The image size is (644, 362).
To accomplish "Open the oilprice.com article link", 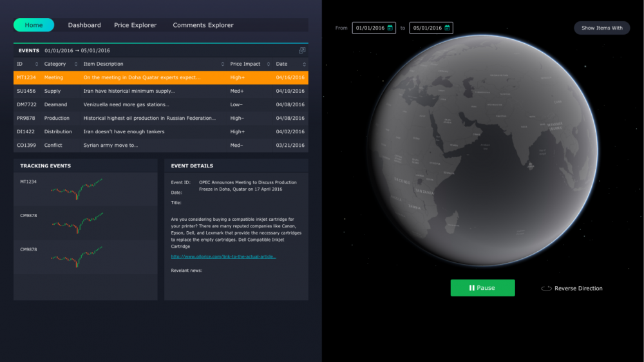I will tap(223, 256).
